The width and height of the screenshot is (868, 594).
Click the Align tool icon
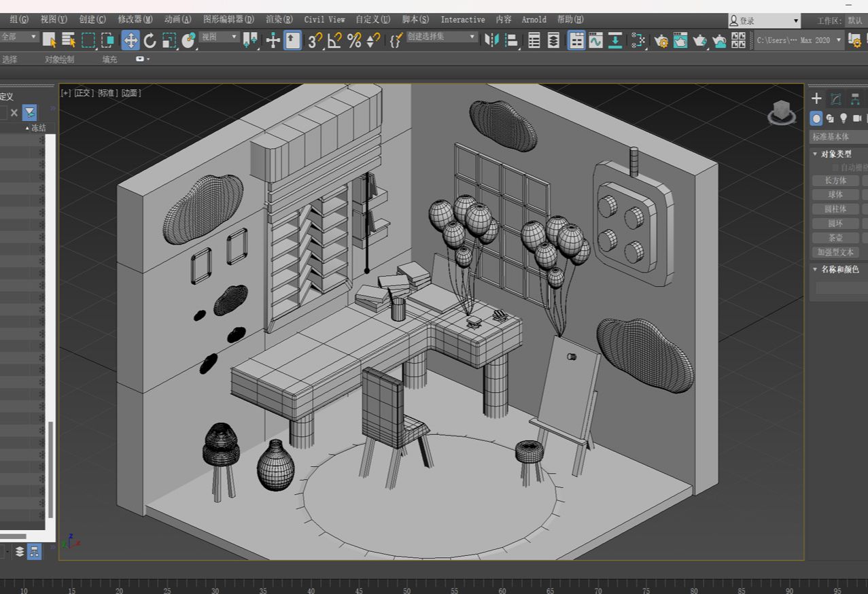coord(511,40)
